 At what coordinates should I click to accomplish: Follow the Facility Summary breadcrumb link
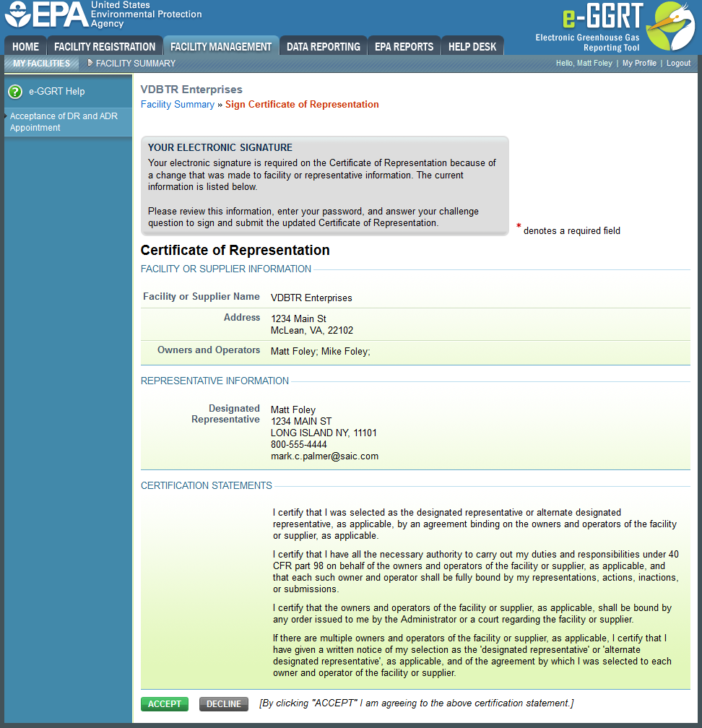tap(178, 105)
